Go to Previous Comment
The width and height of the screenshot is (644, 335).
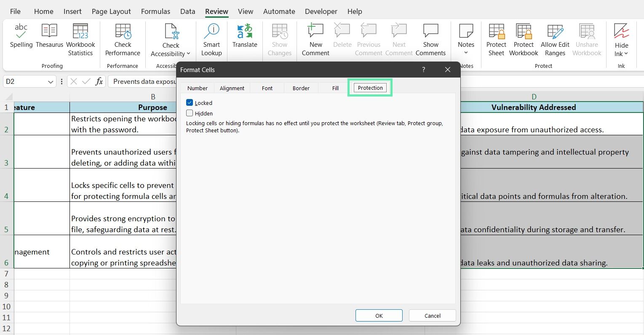pos(369,40)
